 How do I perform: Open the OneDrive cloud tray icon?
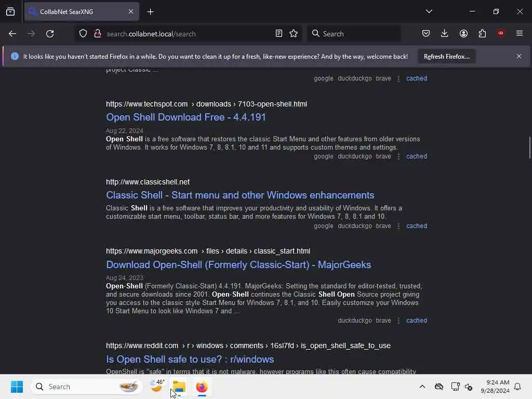tap(438, 387)
